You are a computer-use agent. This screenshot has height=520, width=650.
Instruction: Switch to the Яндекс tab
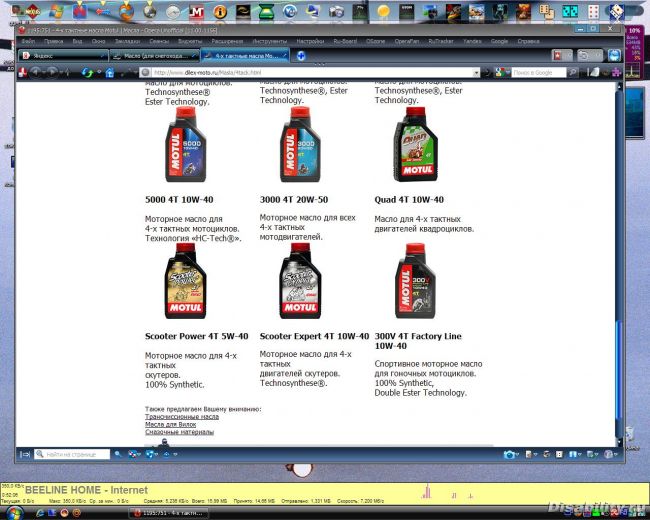point(63,56)
